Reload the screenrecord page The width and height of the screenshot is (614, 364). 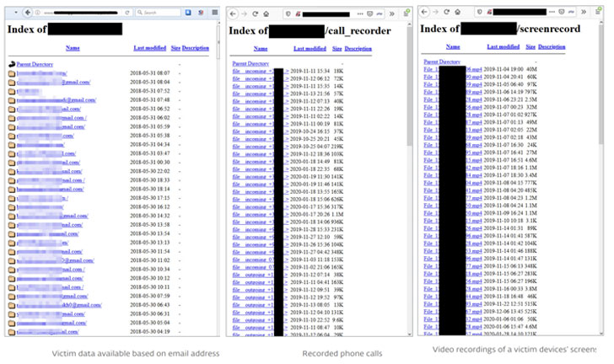[446, 12]
